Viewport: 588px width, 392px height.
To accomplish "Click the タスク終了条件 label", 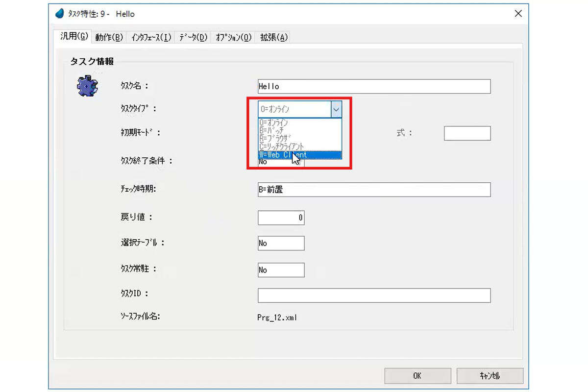I will pos(147,161).
